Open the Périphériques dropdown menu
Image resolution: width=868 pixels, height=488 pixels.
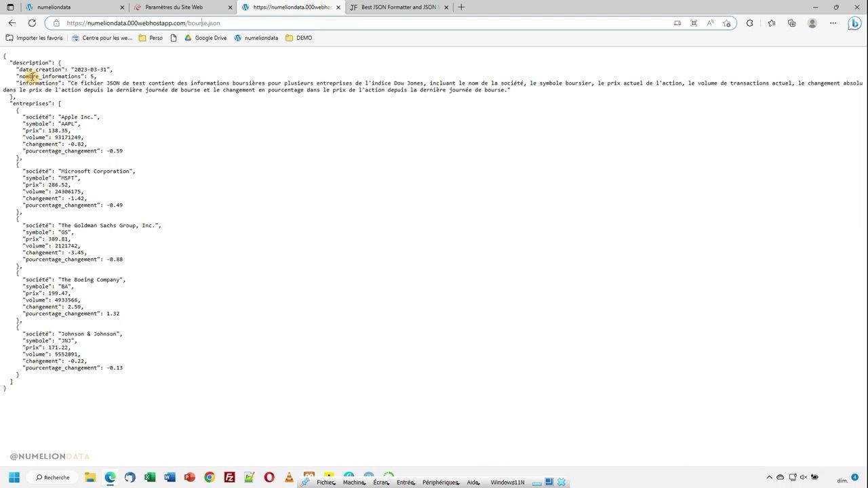coord(440,482)
